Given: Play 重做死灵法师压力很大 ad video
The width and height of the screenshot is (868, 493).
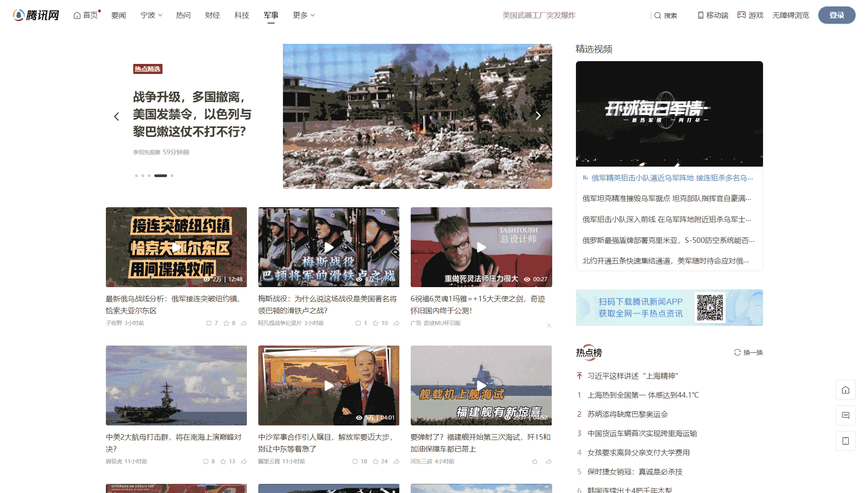Looking at the screenshot, I should point(481,247).
